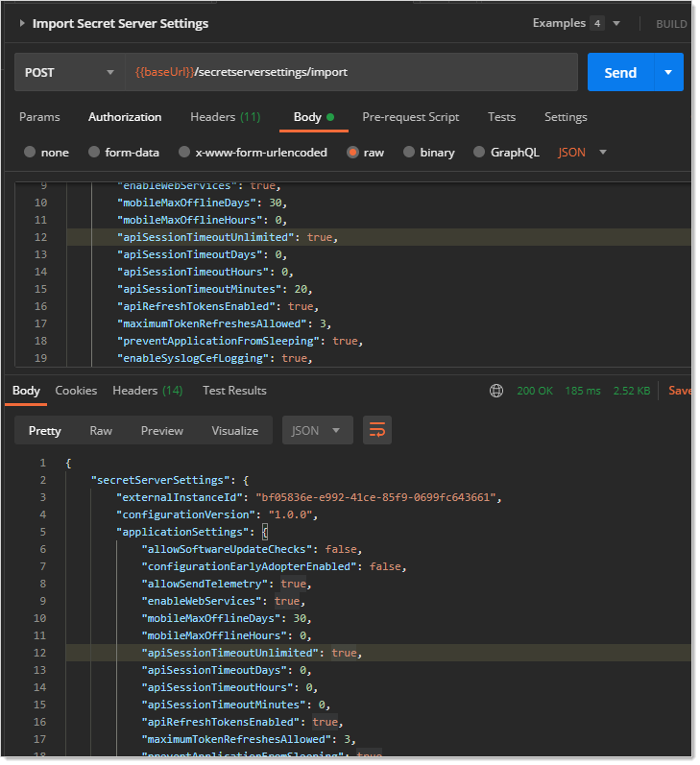Screen dimensions: 700x765
Task: Select the none body type radio
Action: click(30, 152)
